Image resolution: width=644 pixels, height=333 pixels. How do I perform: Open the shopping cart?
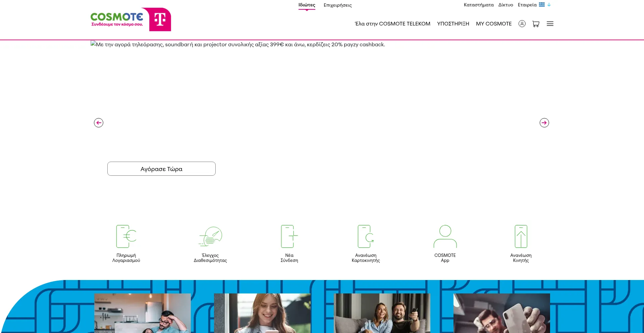point(536,24)
